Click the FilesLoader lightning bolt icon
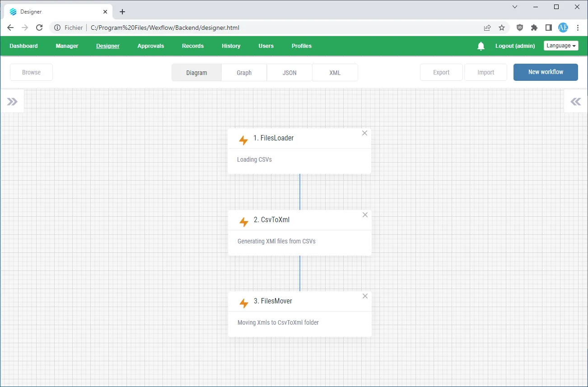588x387 pixels. pos(243,140)
